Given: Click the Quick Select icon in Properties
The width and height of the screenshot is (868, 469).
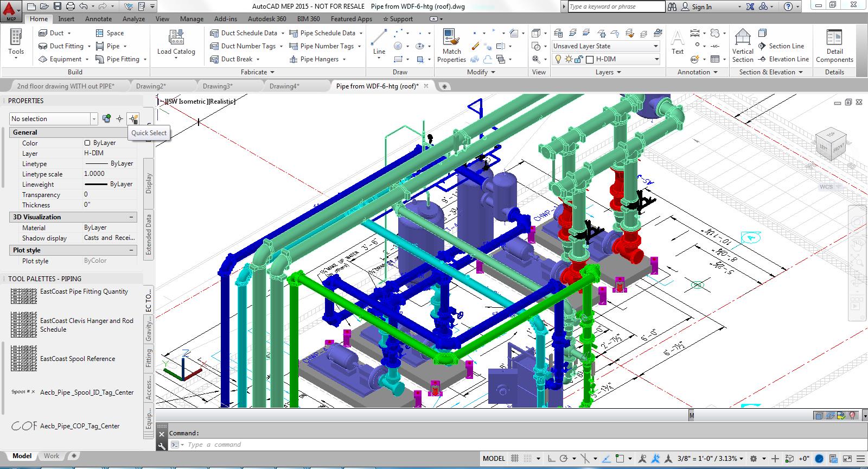Looking at the screenshot, I should click(x=133, y=118).
